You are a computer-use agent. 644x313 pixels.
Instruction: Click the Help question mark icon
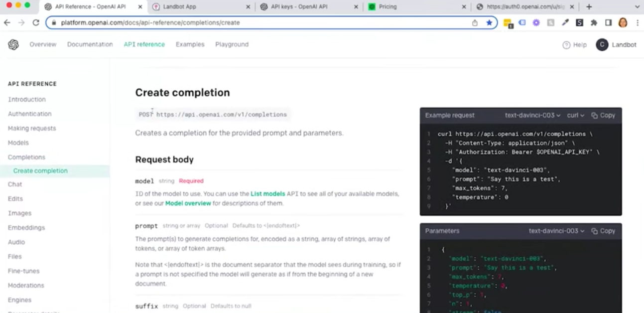click(566, 45)
